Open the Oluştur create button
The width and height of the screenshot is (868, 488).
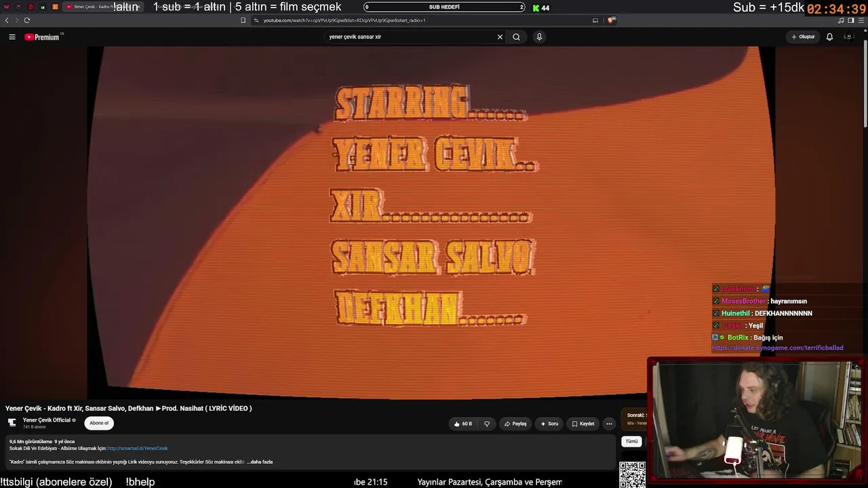coord(803,37)
